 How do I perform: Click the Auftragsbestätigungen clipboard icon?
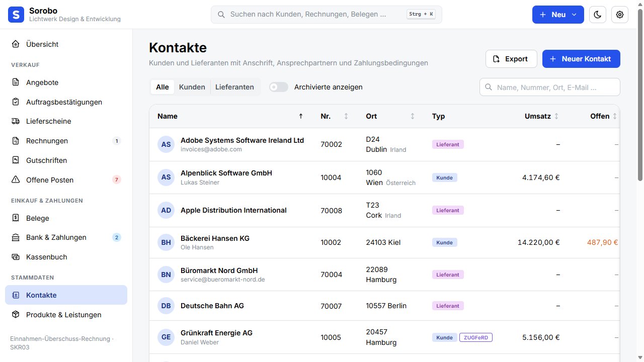tap(16, 102)
